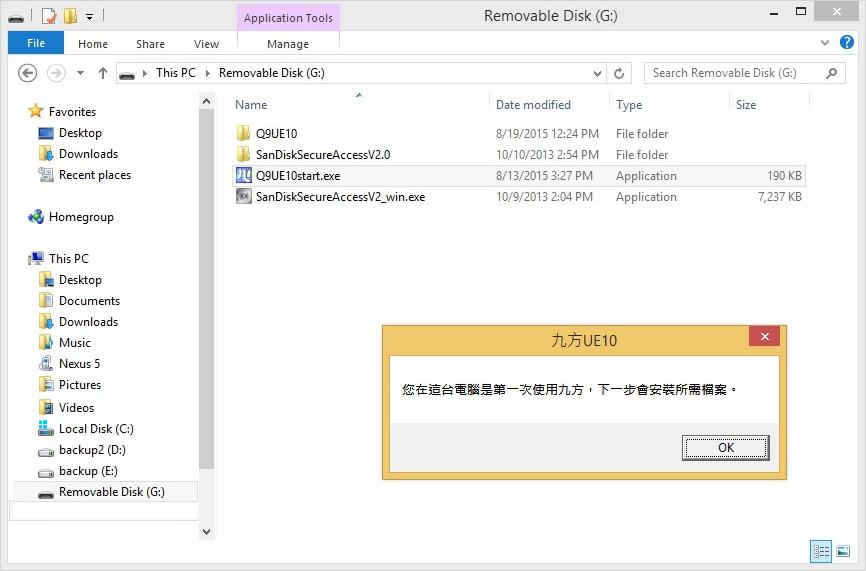Click the Properties icon in quick access toolbar
Viewport: 866px width, 571px height.
click(49, 17)
